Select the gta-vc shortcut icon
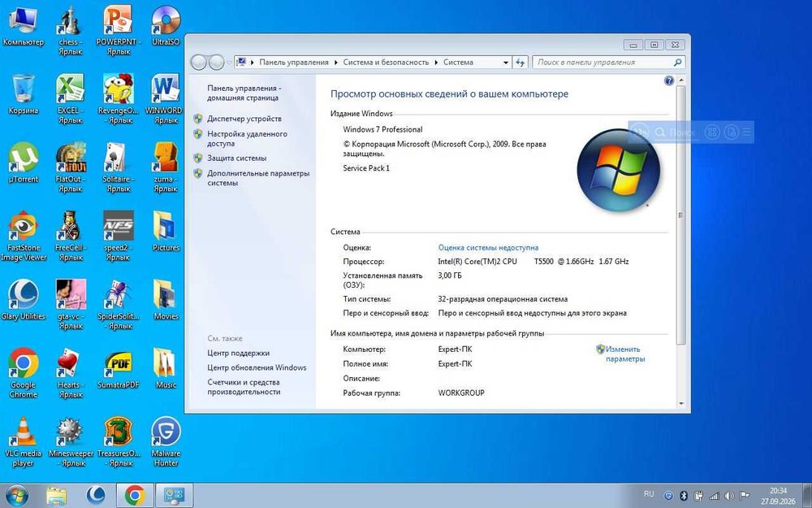 pos(71,294)
